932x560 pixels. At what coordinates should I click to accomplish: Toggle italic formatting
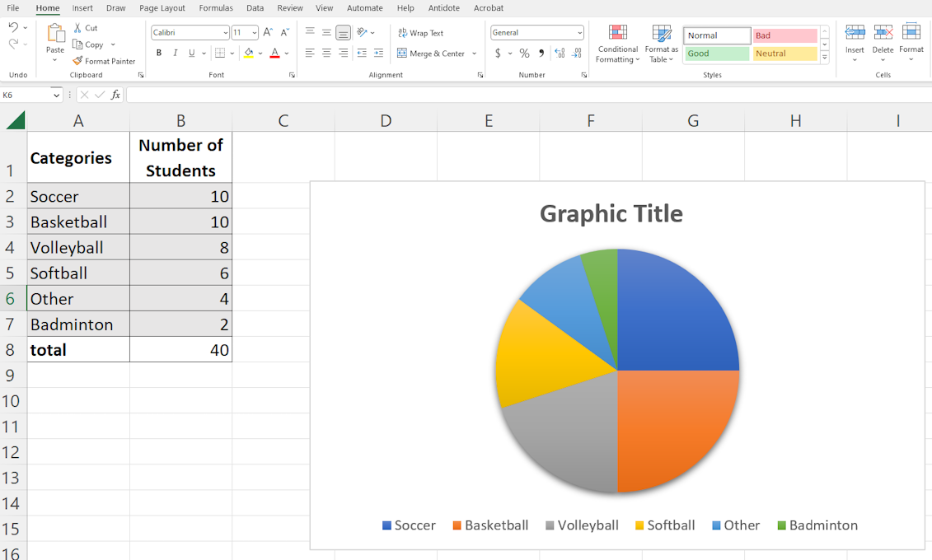pos(176,54)
